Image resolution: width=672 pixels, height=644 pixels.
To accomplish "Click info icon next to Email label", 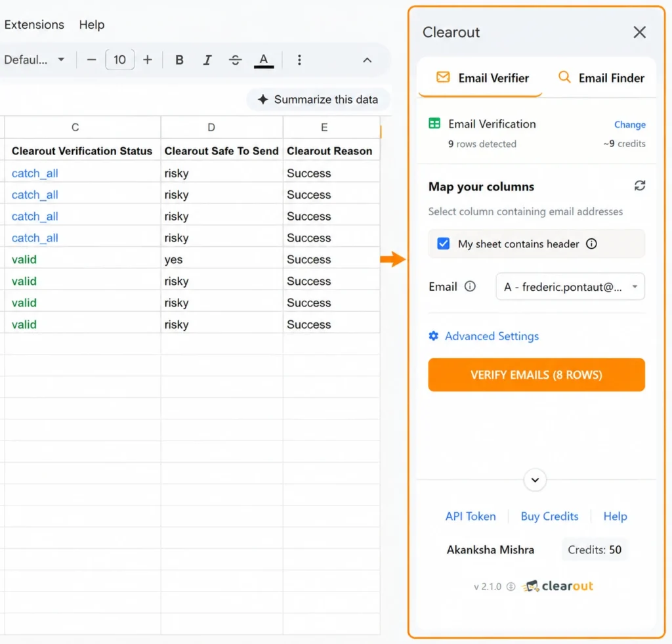I will pyautogui.click(x=470, y=286).
